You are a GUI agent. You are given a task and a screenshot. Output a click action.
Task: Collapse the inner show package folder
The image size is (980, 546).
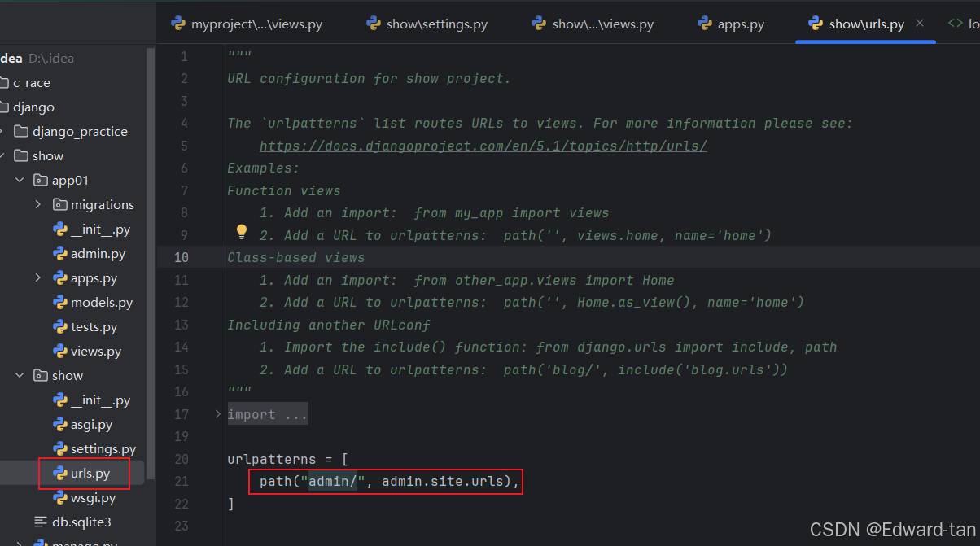(x=20, y=376)
